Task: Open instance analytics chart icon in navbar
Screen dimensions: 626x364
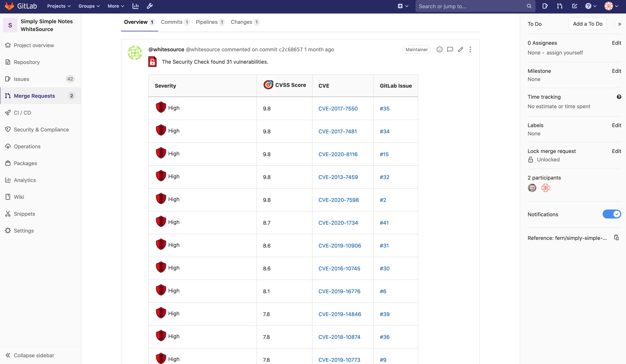Action: 135,6
